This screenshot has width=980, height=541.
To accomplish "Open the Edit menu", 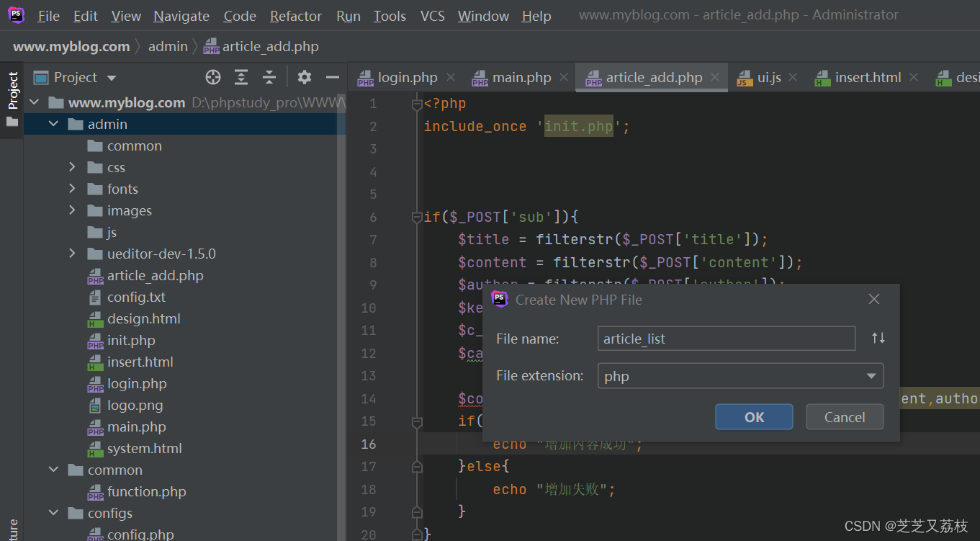I will pyautogui.click(x=86, y=16).
